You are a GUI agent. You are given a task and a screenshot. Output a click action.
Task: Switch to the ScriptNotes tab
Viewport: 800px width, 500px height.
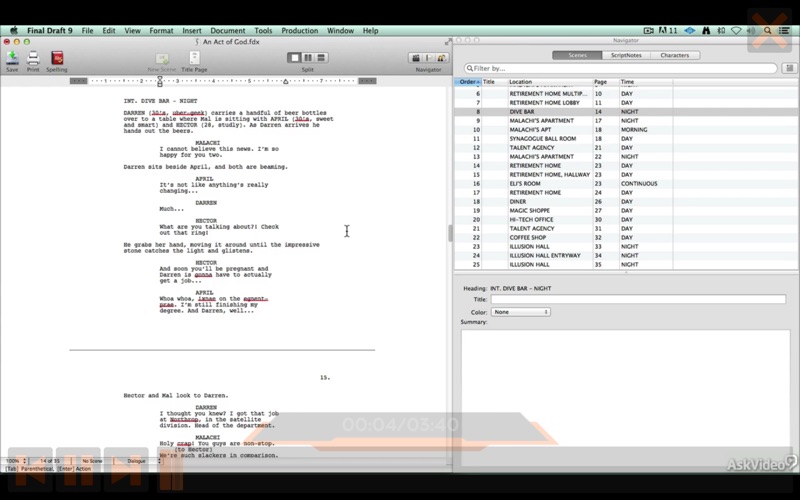click(x=626, y=55)
